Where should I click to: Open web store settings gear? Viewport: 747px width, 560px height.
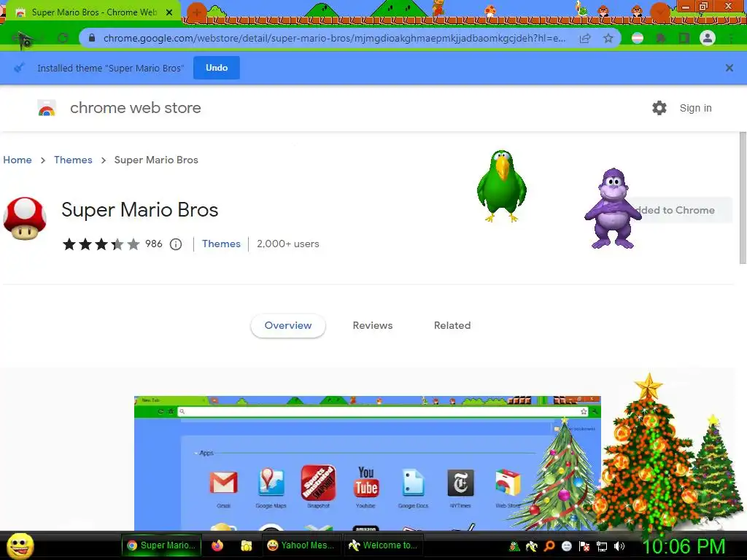pyautogui.click(x=659, y=108)
